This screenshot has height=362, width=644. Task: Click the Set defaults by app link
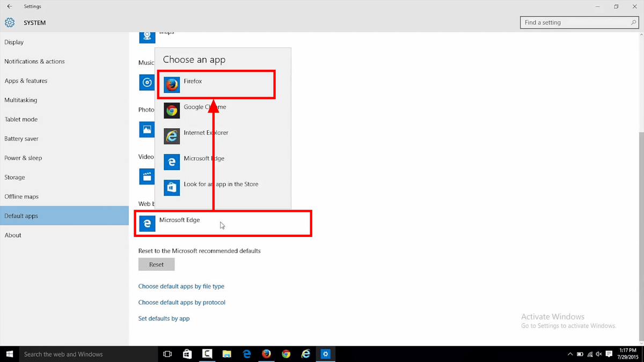pyautogui.click(x=164, y=319)
